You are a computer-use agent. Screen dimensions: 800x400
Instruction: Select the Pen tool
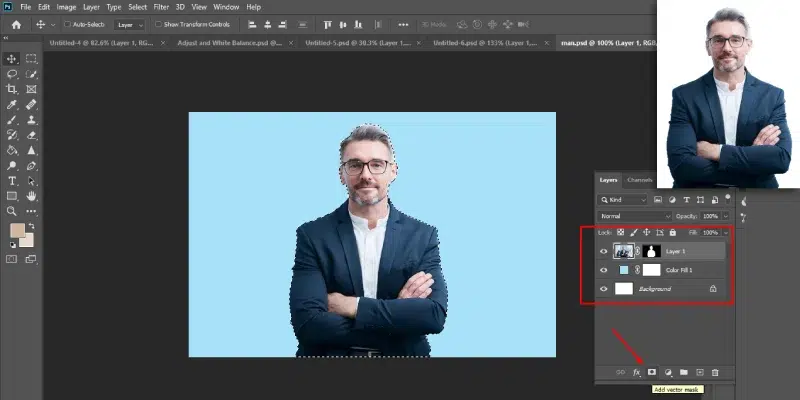click(x=31, y=166)
